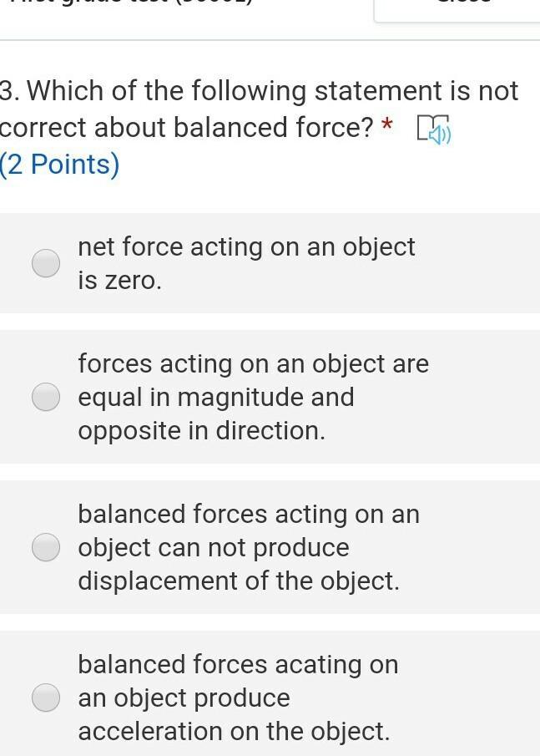Select radio button for 'net force acting on an object is zero'
540x756 pixels.
coord(46,263)
